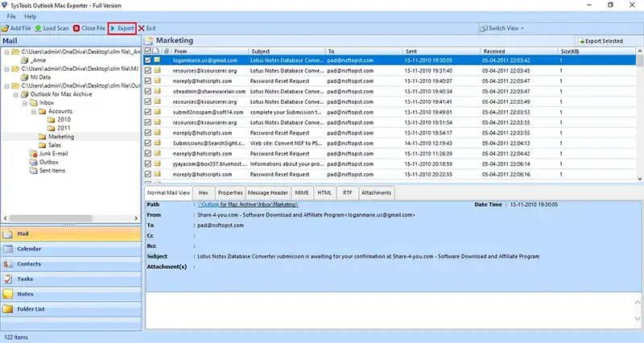Screen dimensions: 644x343
Task: Sort the list by the Subject column
Action: [287, 52]
